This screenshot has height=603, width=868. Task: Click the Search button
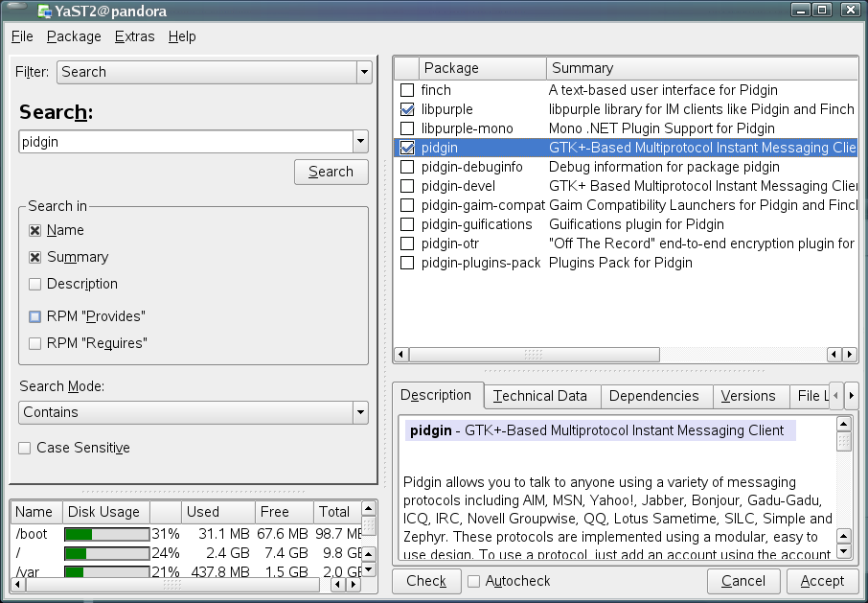click(x=331, y=172)
